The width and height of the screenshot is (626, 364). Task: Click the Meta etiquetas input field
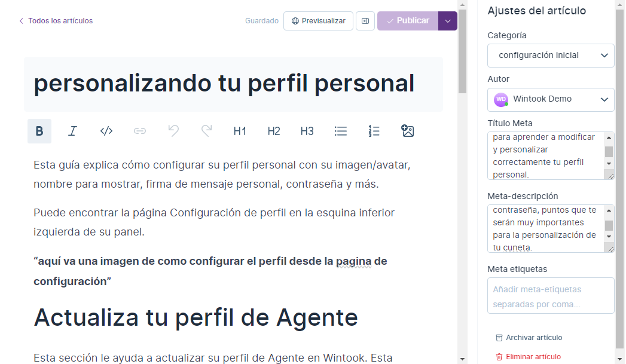coord(551,295)
